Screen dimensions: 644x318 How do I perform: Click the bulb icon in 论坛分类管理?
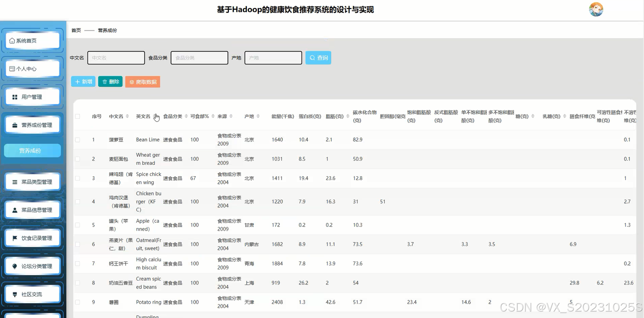click(x=15, y=266)
